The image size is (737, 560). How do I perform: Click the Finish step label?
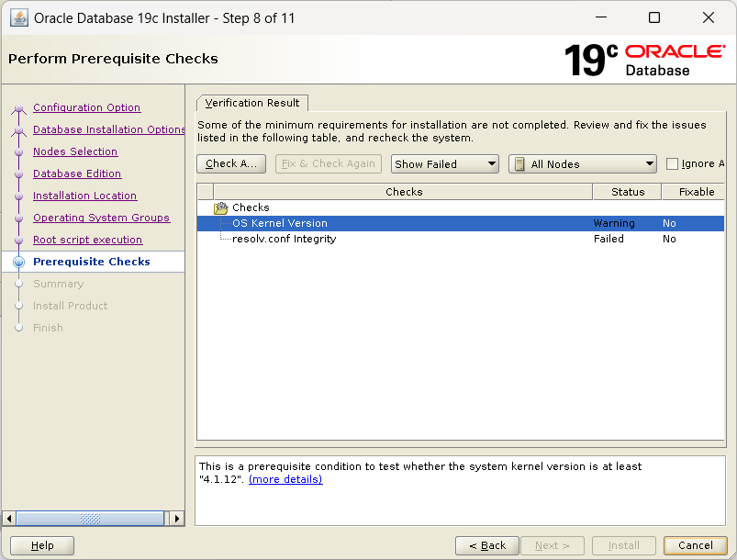48,328
